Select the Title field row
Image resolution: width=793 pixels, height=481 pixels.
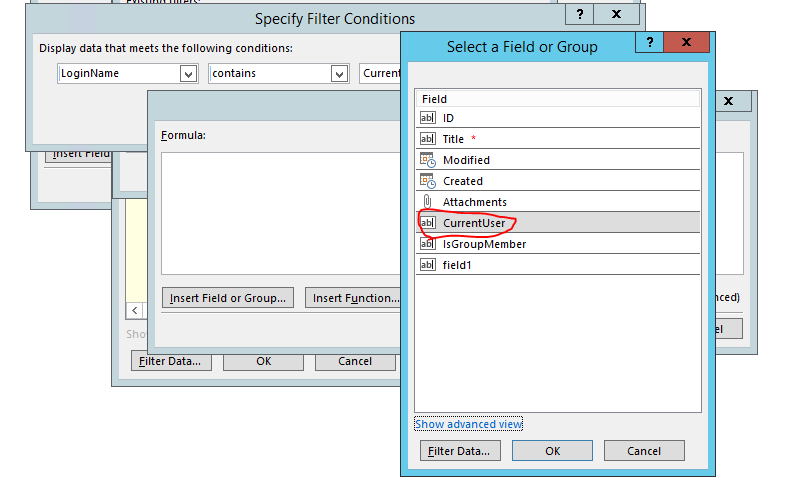tap(558, 139)
